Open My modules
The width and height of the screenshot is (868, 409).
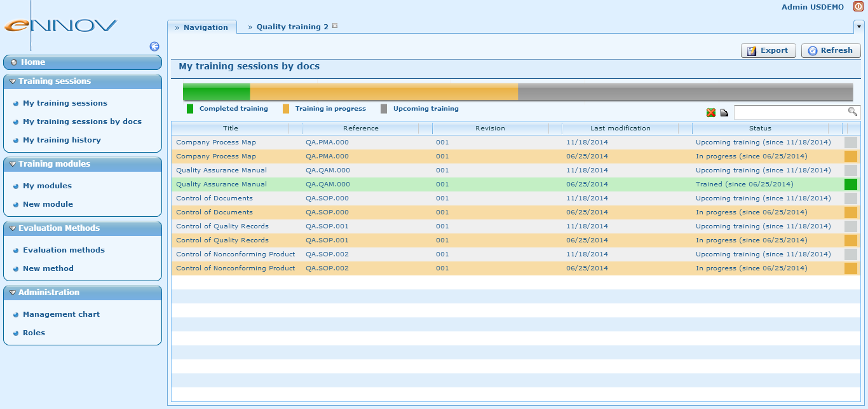[47, 186]
